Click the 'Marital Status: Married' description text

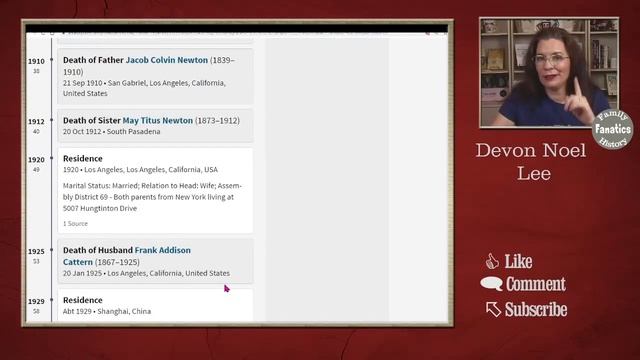click(152, 197)
